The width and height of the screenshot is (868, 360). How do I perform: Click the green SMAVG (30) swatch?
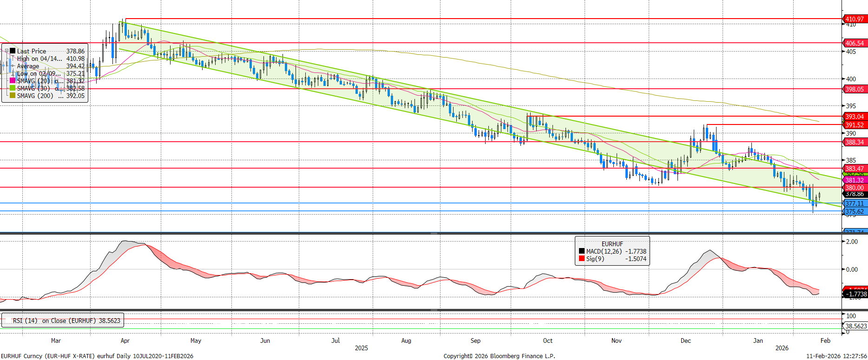(x=13, y=88)
